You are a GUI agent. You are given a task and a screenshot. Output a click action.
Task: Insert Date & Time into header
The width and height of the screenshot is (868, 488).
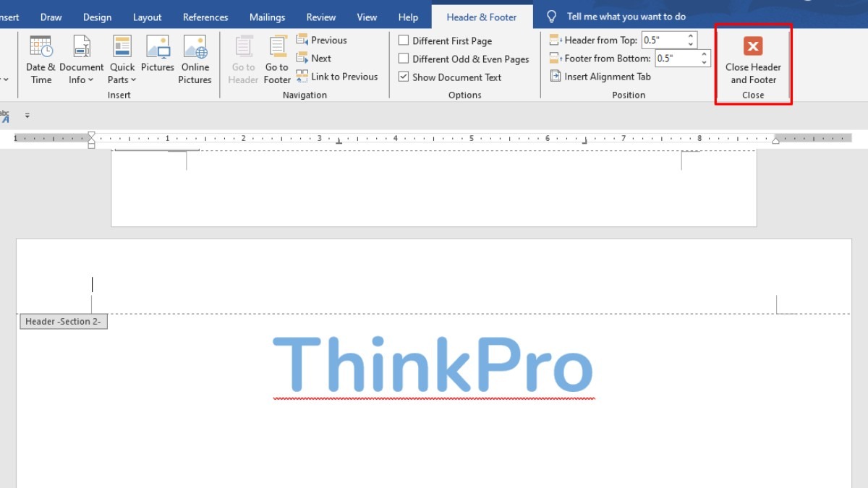point(41,59)
